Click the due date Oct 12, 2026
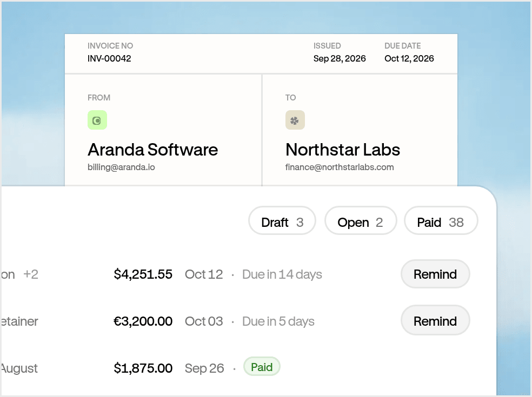The height and width of the screenshot is (397, 532). [409, 59]
